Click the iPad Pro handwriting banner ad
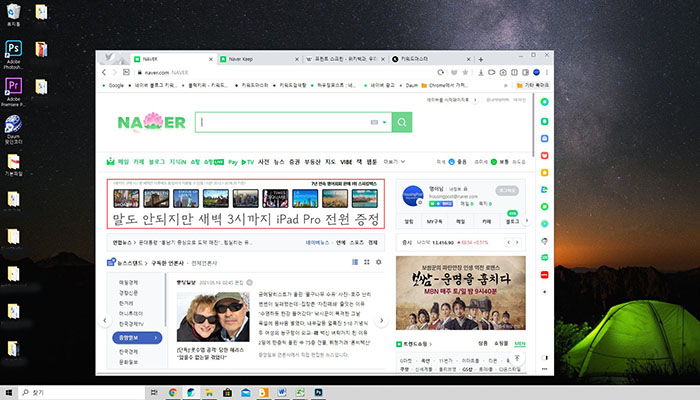 [x=246, y=204]
